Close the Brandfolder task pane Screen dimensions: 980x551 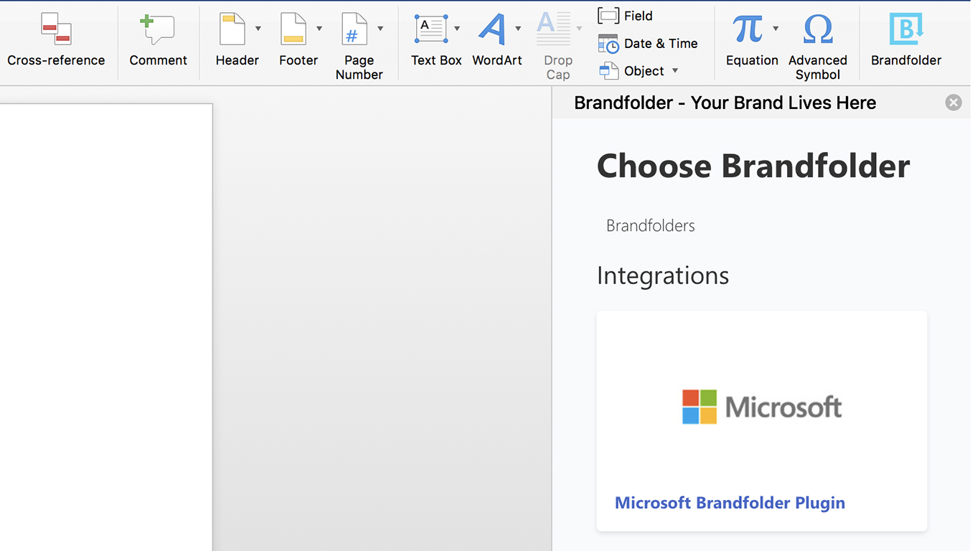pyautogui.click(x=953, y=103)
